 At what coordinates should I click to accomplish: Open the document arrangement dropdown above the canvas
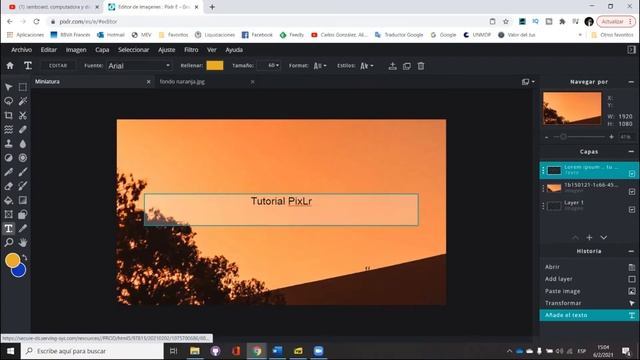[528, 82]
